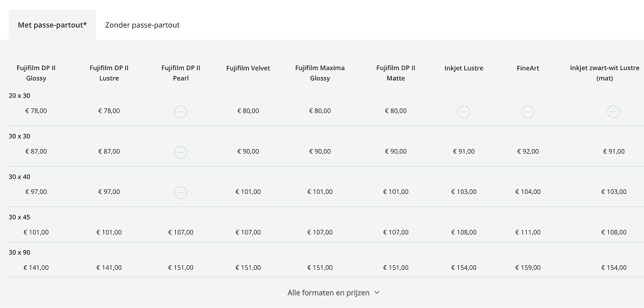Click unavailable icon for Pearl 30 x 40

[180, 193]
